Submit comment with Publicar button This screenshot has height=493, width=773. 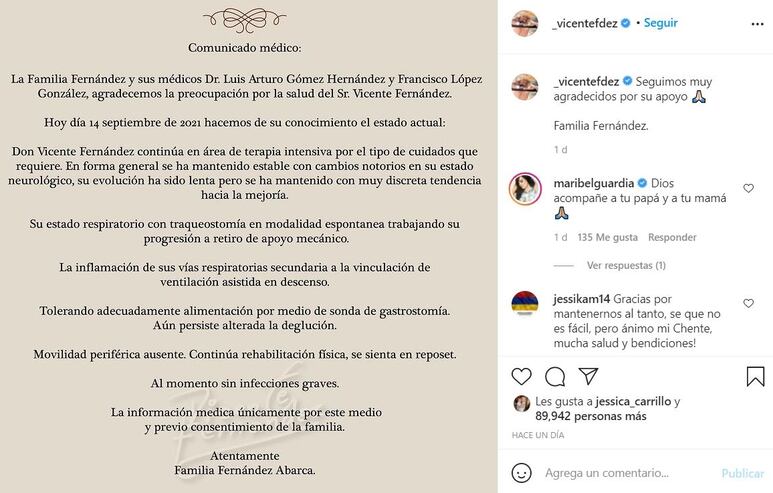click(x=742, y=473)
